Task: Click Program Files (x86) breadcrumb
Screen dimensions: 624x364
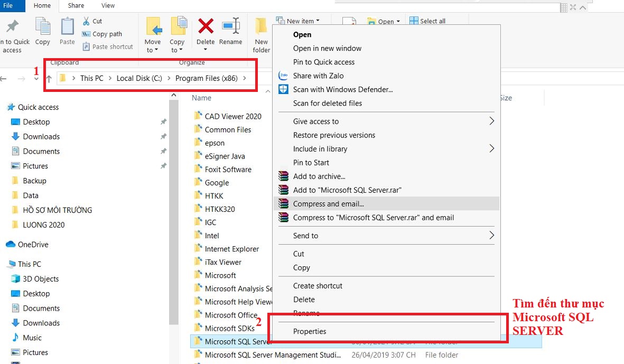Action: coord(207,78)
